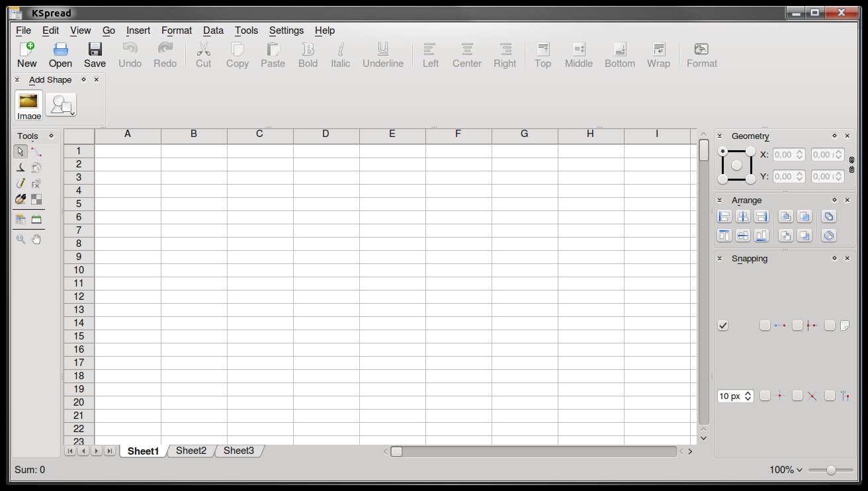Select top-left anchor point in Geometry
The width and height of the screenshot is (868, 491).
[x=722, y=151]
